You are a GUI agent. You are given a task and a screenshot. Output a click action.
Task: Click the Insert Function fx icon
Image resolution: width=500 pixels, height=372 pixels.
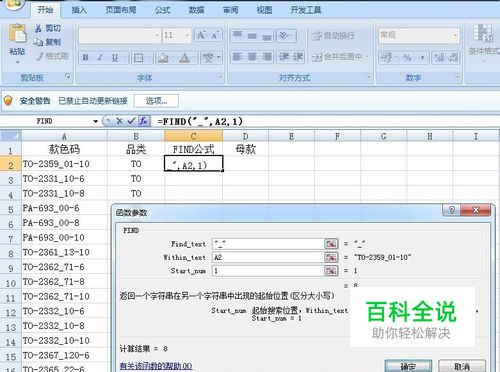(x=144, y=121)
